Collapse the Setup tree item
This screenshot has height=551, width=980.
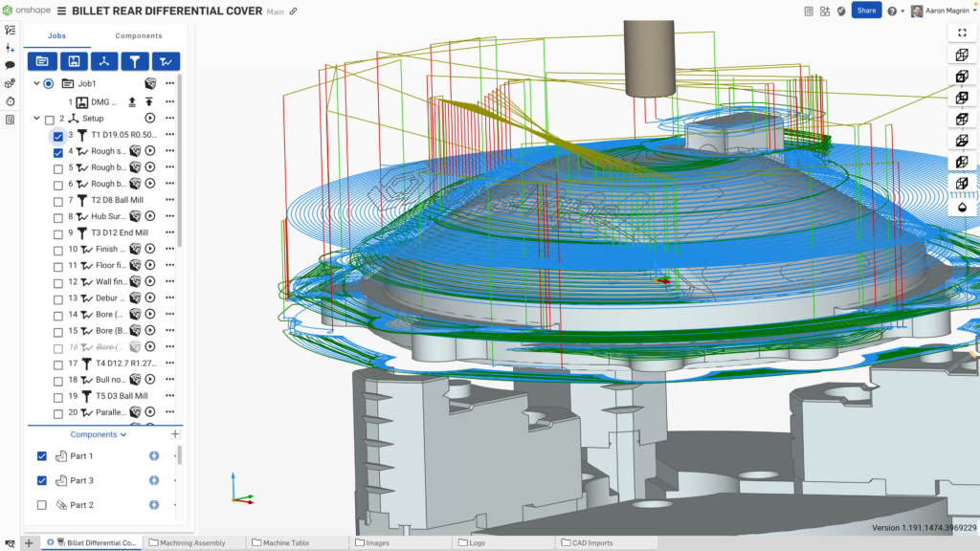[x=35, y=118]
